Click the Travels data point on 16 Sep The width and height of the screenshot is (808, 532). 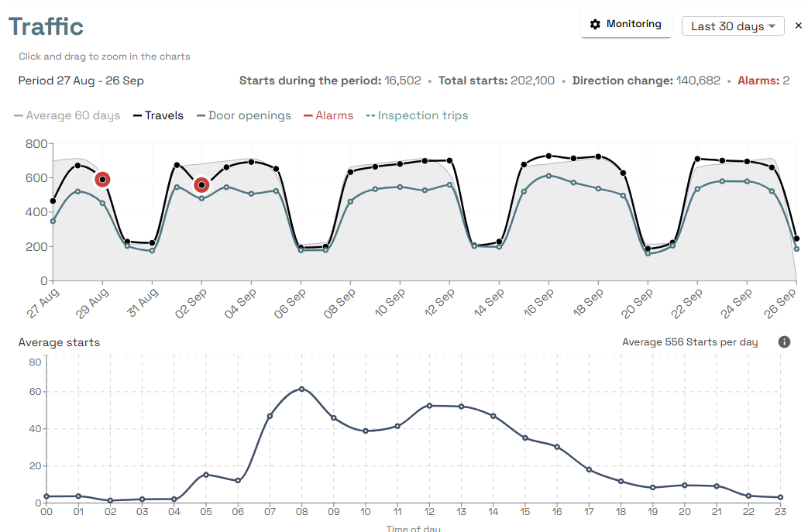coord(548,156)
